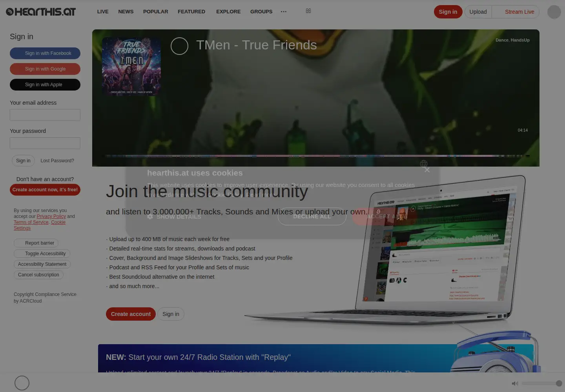Image resolution: width=565 pixels, height=392 pixels.
Task: Click the play circle in the bottom player bar
Action: pyautogui.click(x=22, y=383)
